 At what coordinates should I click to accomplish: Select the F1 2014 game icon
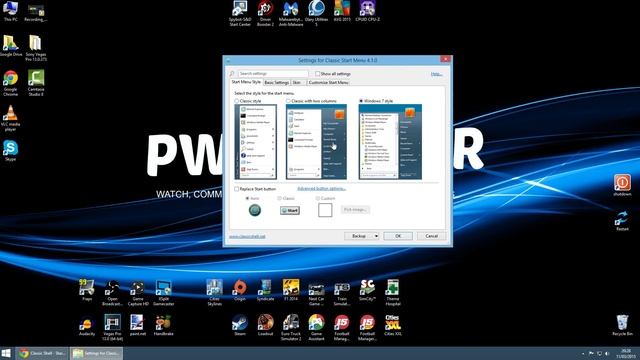click(x=291, y=290)
